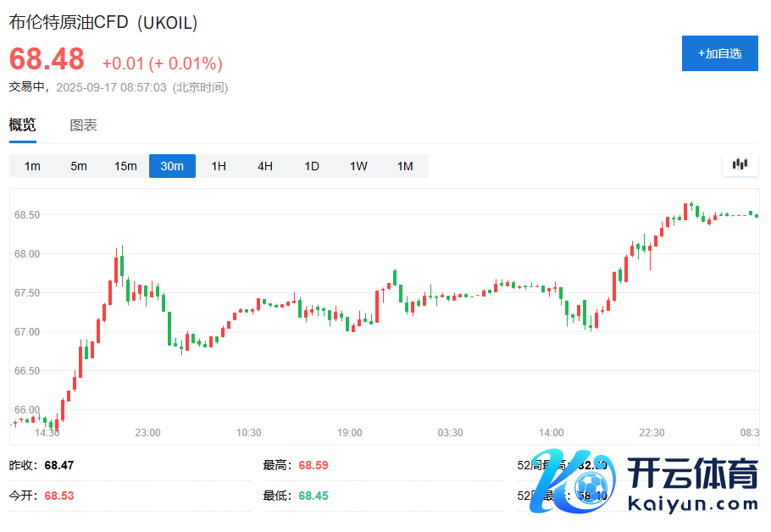Click the Kaiyun sports logo watermark
The image size is (771, 532).
644,480
